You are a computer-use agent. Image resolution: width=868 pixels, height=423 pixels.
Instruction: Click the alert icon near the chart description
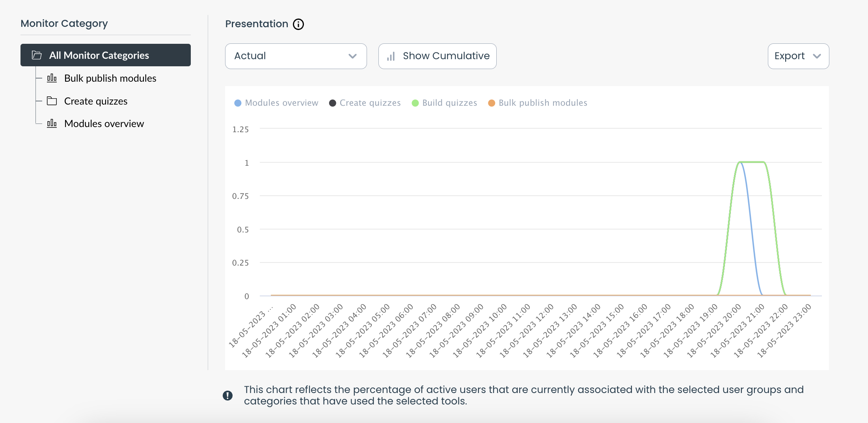point(228,395)
